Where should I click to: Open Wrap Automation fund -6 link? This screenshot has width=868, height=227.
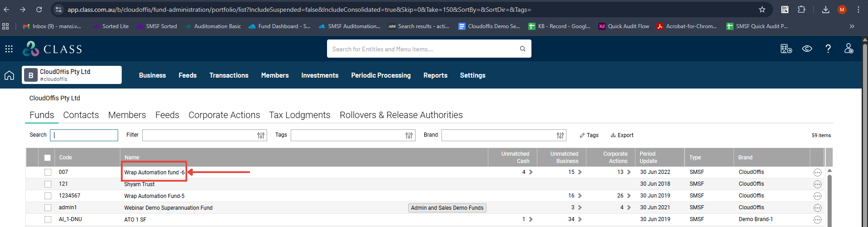[x=154, y=173]
